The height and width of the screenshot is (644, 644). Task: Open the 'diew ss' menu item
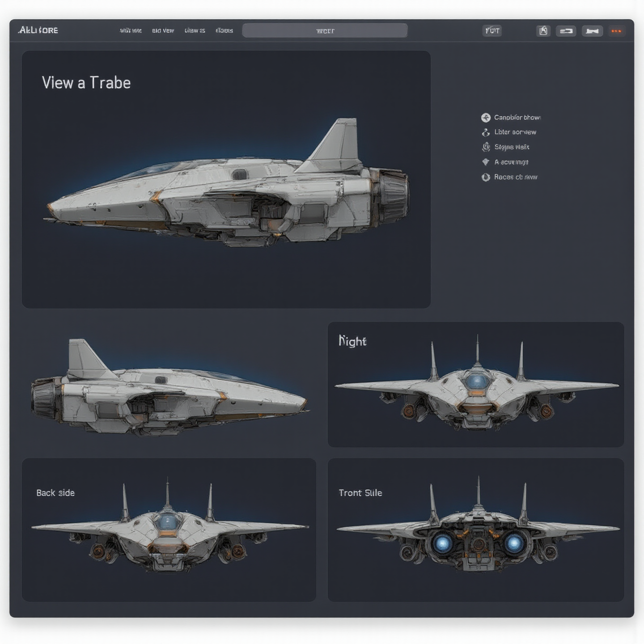195,31
